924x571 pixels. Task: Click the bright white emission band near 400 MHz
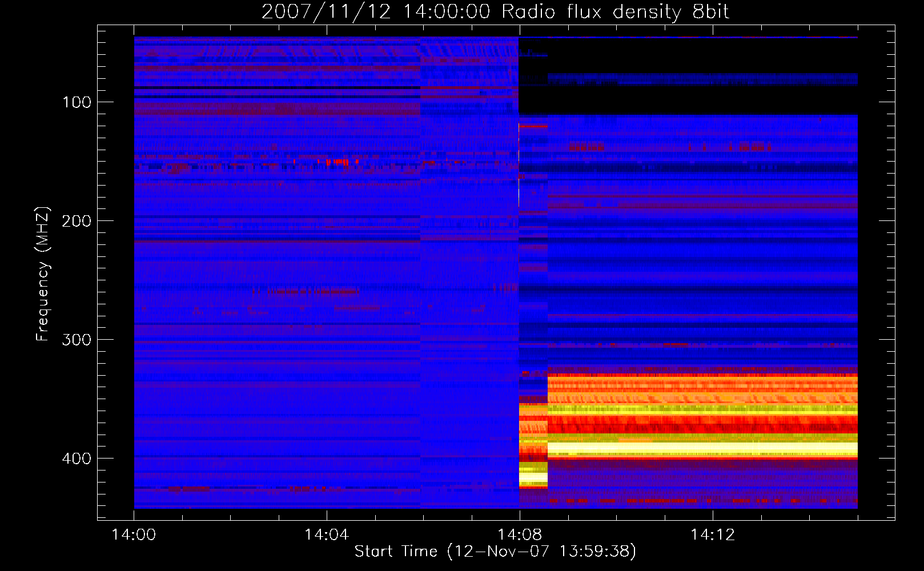[x=702, y=448]
